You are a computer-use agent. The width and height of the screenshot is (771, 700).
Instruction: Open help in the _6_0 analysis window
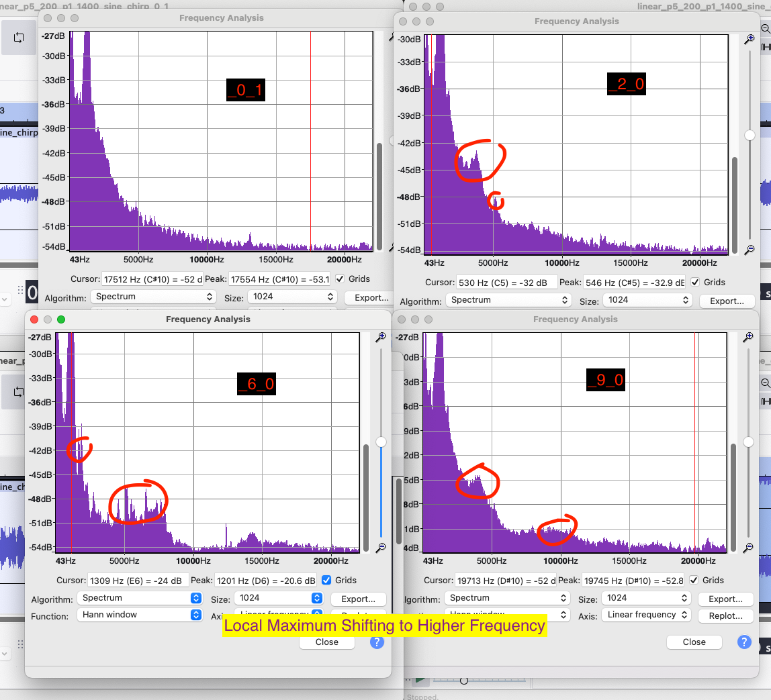pos(377,642)
